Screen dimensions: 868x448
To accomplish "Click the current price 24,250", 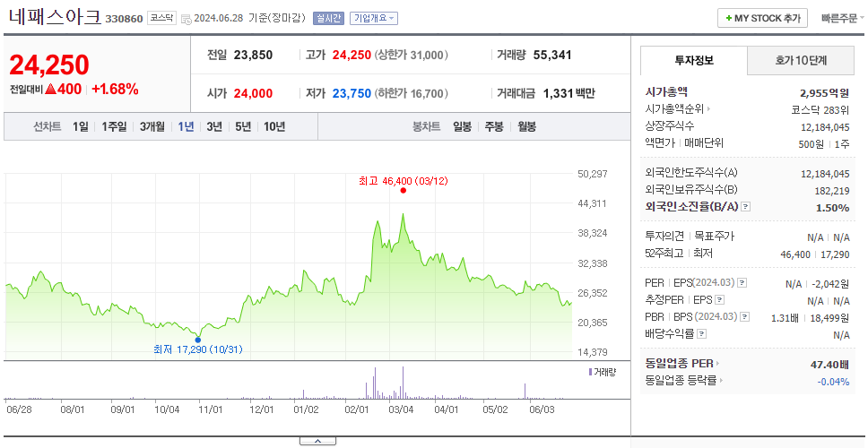I will 48,65.
